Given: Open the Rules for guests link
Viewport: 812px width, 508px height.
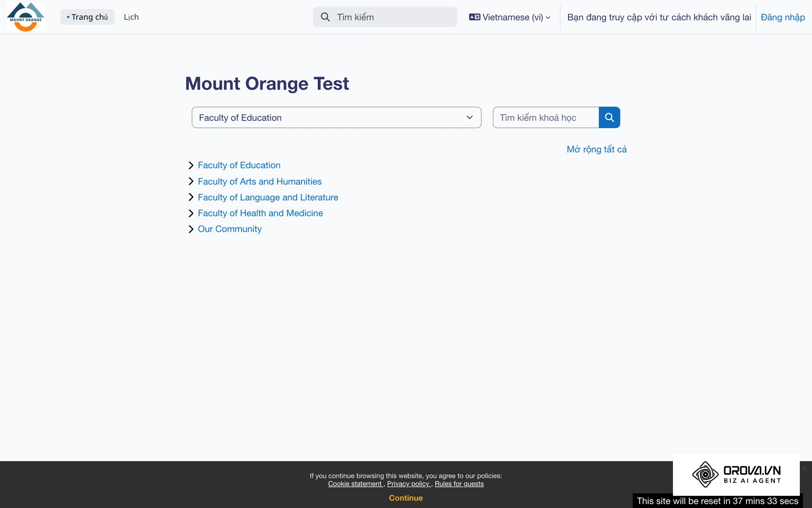Looking at the screenshot, I should coord(459,484).
